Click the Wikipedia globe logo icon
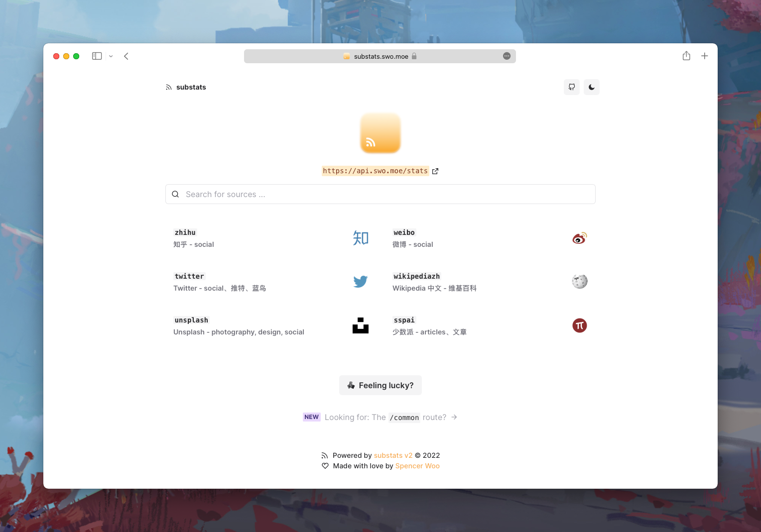761x532 pixels. pyautogui.click(x=580, y=282)
